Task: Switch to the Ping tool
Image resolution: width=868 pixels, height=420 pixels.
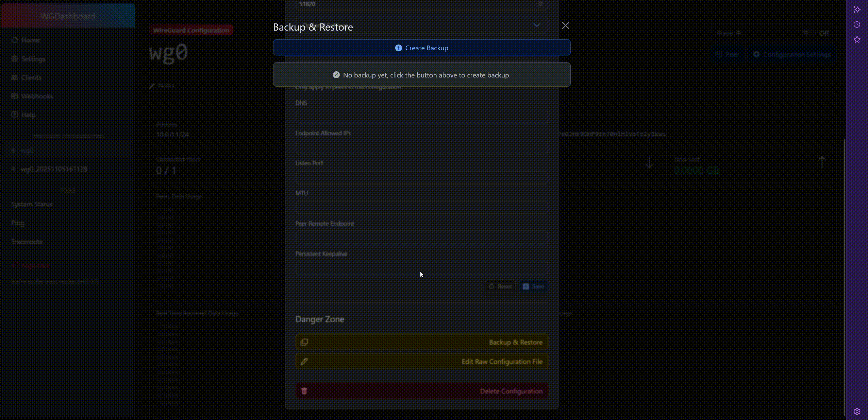Action: click(17, 223)
